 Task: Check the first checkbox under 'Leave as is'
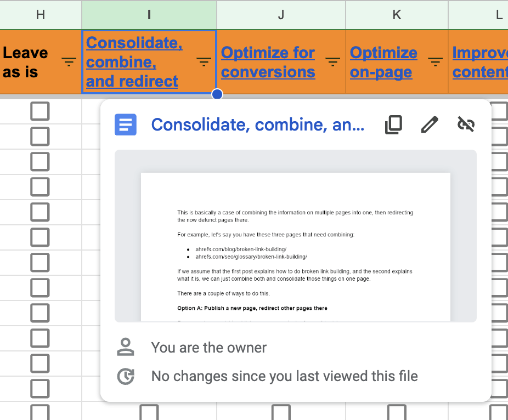[x=40, y=111]
